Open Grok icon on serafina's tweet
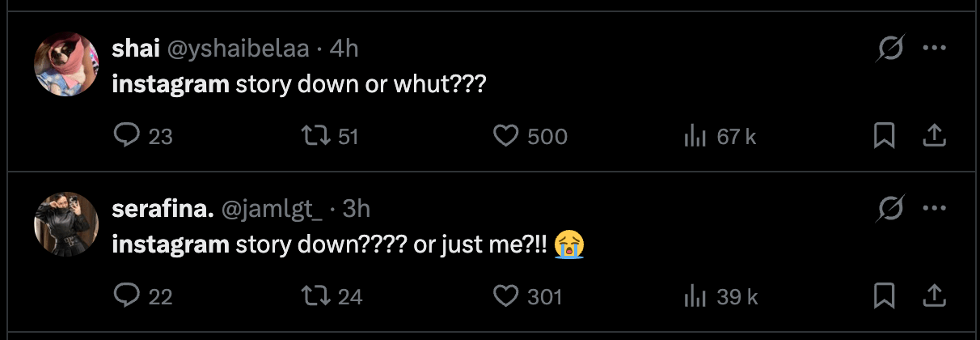The height and width of the screenshot is (340, 980). tap(890, 210)
